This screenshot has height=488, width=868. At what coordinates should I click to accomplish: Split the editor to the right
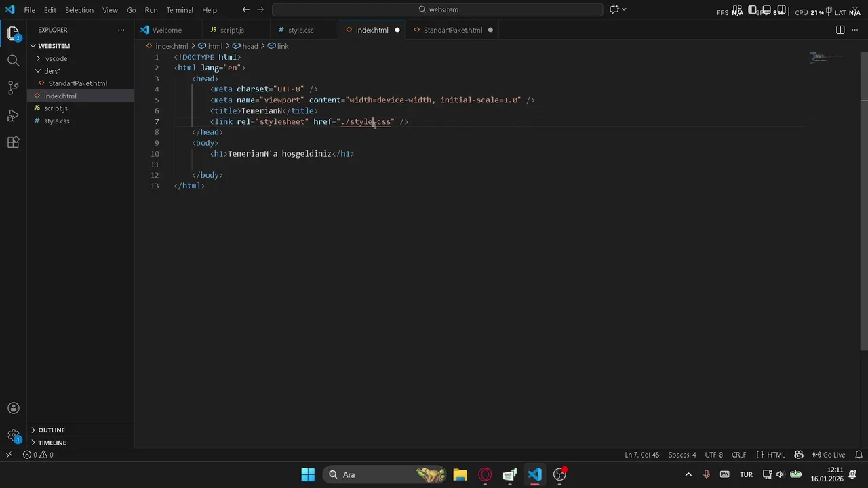[x=840, y=30]
